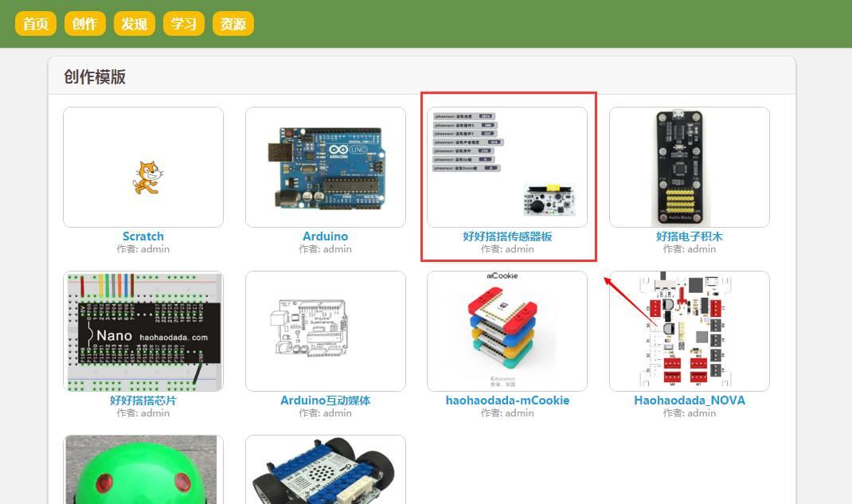Open the Haohaodada_NOVA title link
Screen dimensions: 852x504
pyautogui.click(x=690, y=400)
